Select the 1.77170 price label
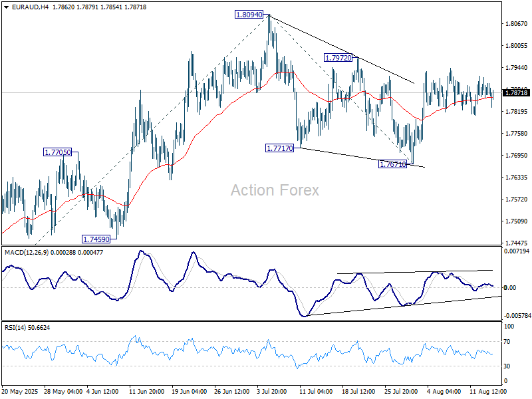This screenshot has width=532, height=399. [x=279, y=148]
